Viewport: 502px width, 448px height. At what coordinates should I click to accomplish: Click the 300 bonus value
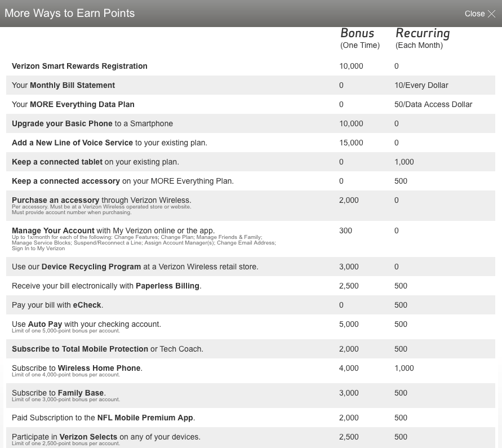[x=345, y=230]
